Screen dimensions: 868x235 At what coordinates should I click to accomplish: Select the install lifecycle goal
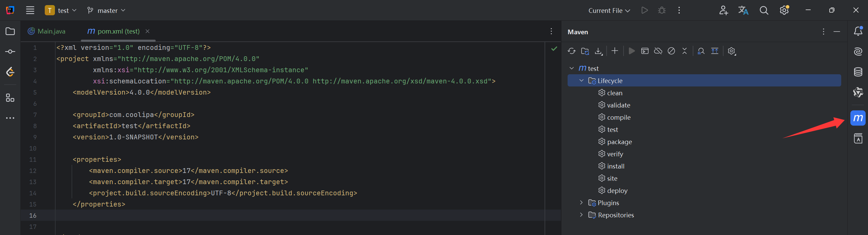pos(615,166)
